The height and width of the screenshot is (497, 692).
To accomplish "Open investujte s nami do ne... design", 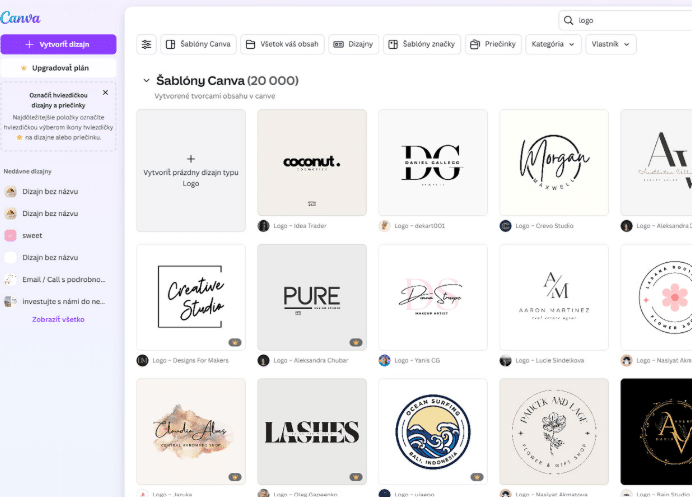I will point(58,301).
